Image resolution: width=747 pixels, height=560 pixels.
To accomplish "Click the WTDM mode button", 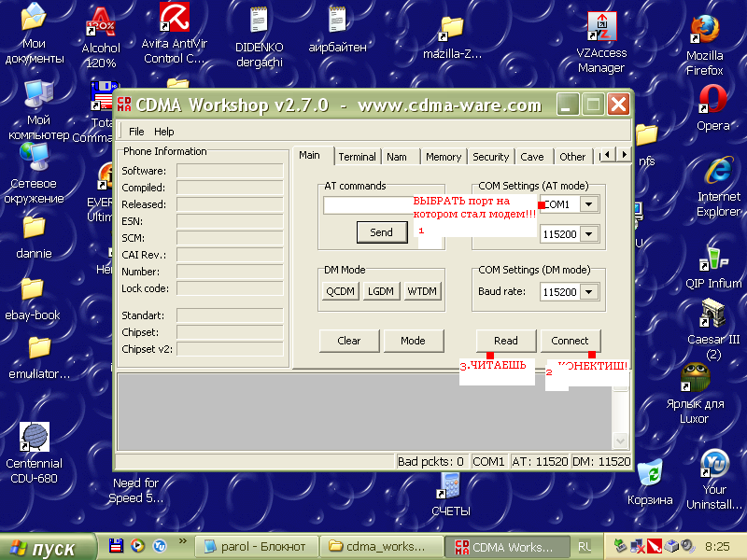I will click(422, 291).
